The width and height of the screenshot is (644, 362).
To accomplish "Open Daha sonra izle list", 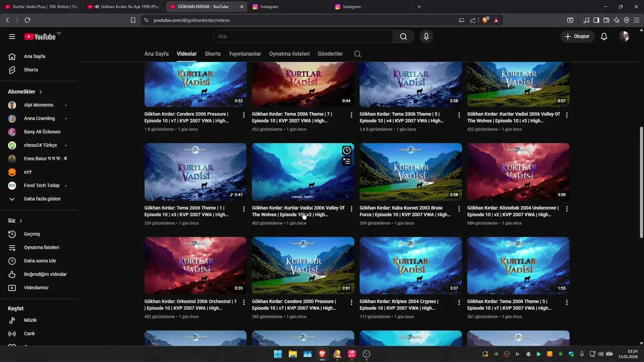I will [39, 261].
